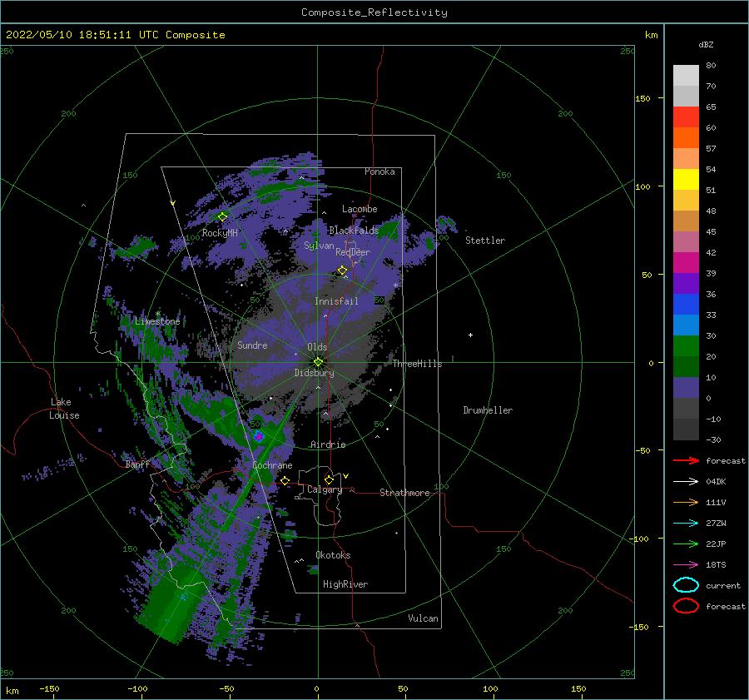Pick the slate purple 0-10 dBZ swatch
The height and width of the screenshot is (700, 749).
tap(686, 388)
